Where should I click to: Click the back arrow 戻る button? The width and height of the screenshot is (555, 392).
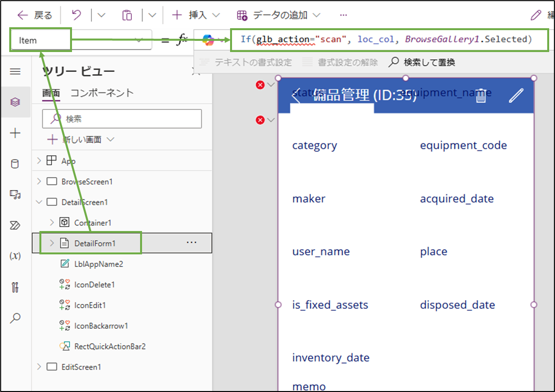(x=35, y=15)
